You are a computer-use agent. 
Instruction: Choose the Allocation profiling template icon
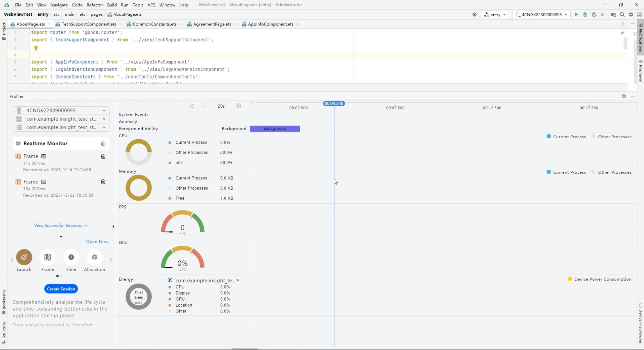click(x=94, y=257)
